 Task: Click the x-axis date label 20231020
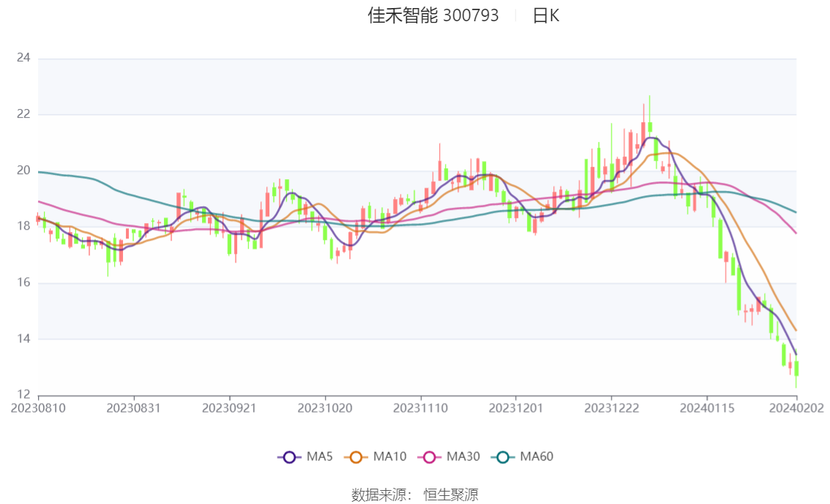325,408
